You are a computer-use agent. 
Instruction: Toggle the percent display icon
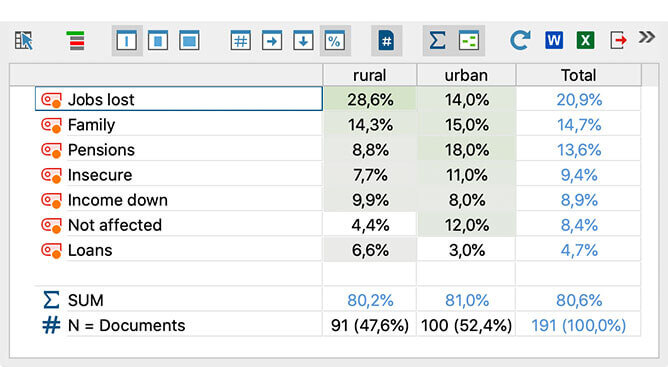[335, 41]
